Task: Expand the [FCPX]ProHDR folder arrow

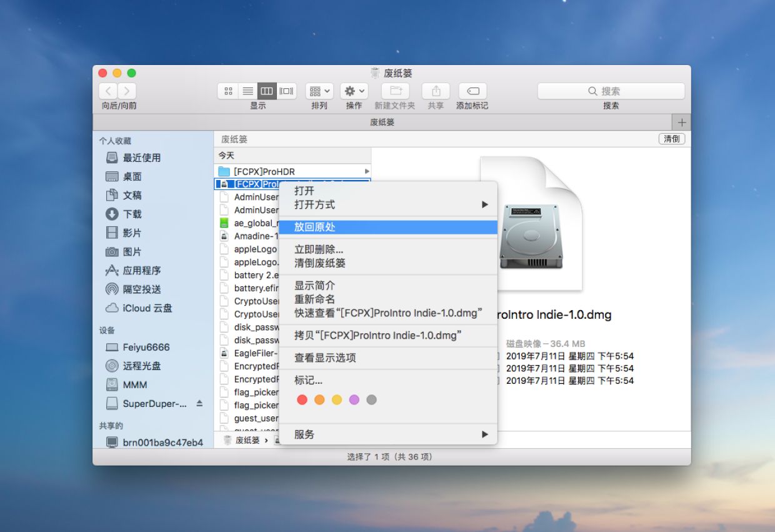Action: [x=367, y=171]
